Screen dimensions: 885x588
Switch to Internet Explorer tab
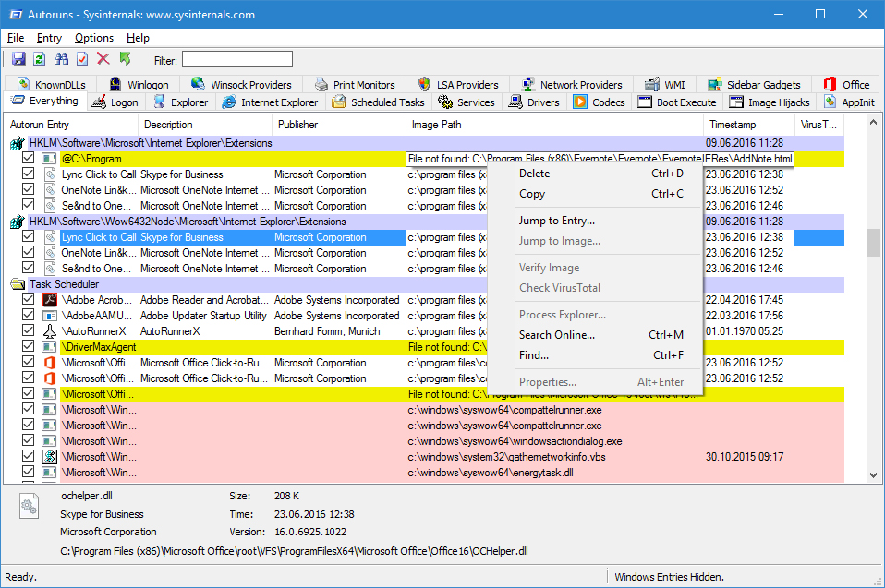[x=270, y=102]
